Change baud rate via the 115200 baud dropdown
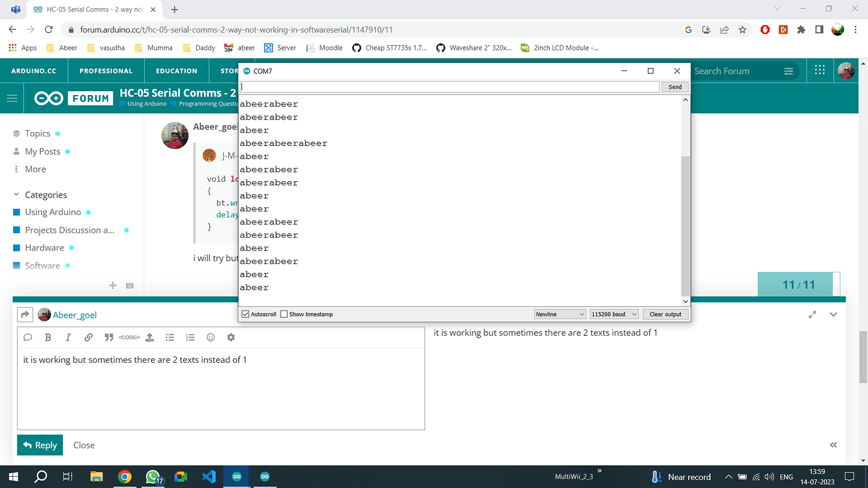 (613, 314)
